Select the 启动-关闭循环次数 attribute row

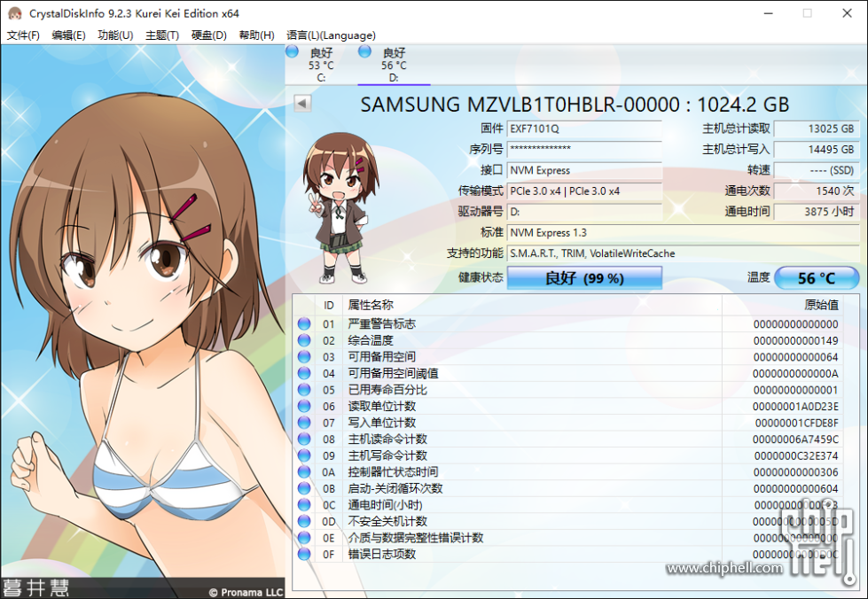pyautogui.click(x=568, y=488)
